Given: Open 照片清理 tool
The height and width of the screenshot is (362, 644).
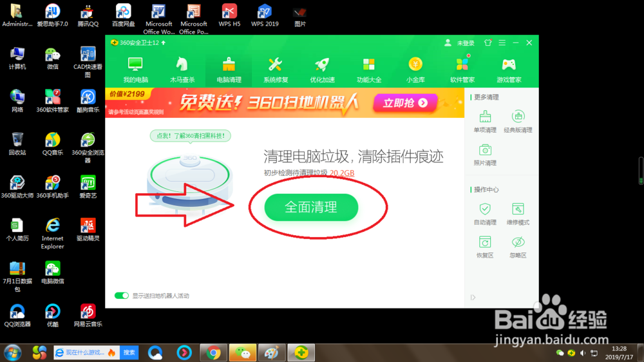Looking at the screenshot, I should point(485,155).
